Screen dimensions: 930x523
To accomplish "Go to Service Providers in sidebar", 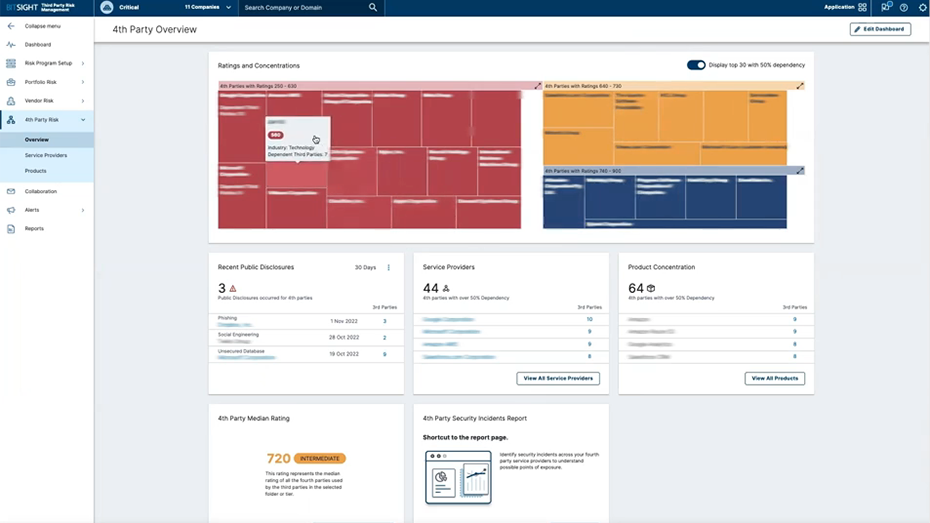I will (x=46, y=155).
